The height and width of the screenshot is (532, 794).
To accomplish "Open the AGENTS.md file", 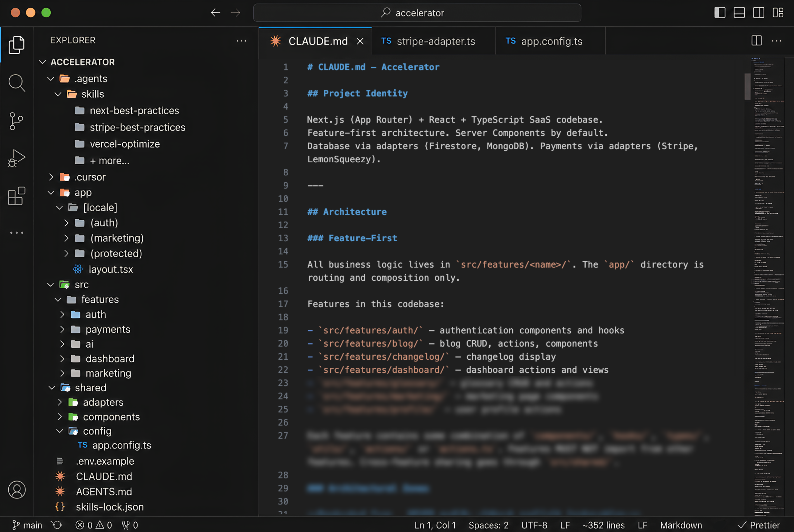I will tap(104, 492).
